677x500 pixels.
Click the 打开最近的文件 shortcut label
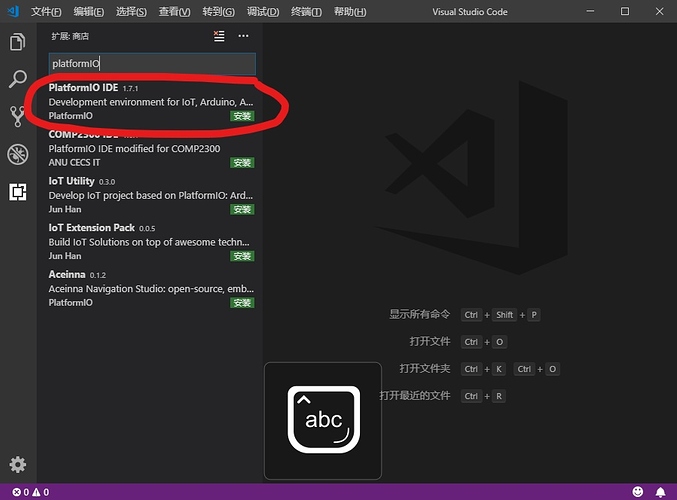click(415, 396)
